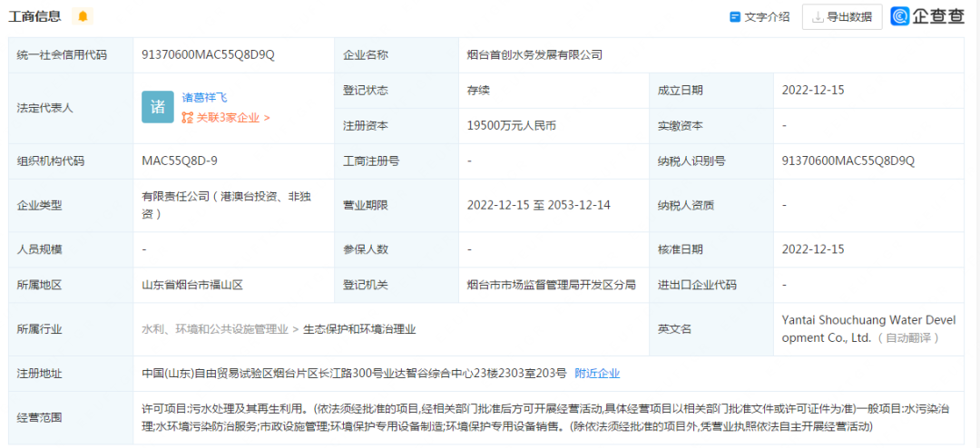Click the 人员规模 label cell
This screenshot has height=448, width=980.
pyautogui.click(x=71, y=249)
